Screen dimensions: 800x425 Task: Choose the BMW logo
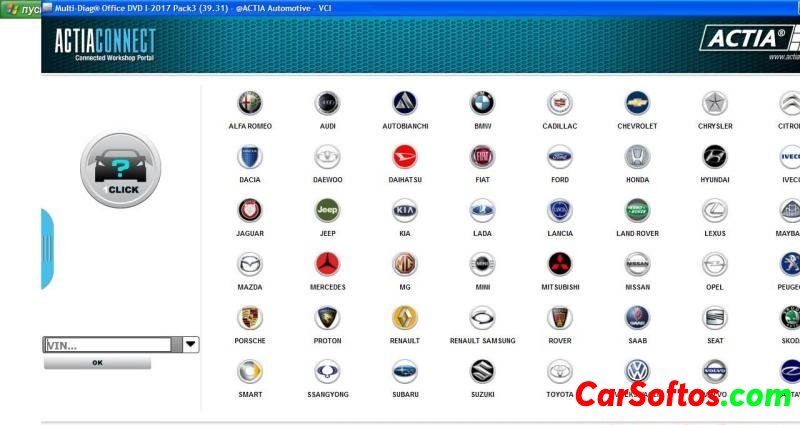tap(482, 103)
